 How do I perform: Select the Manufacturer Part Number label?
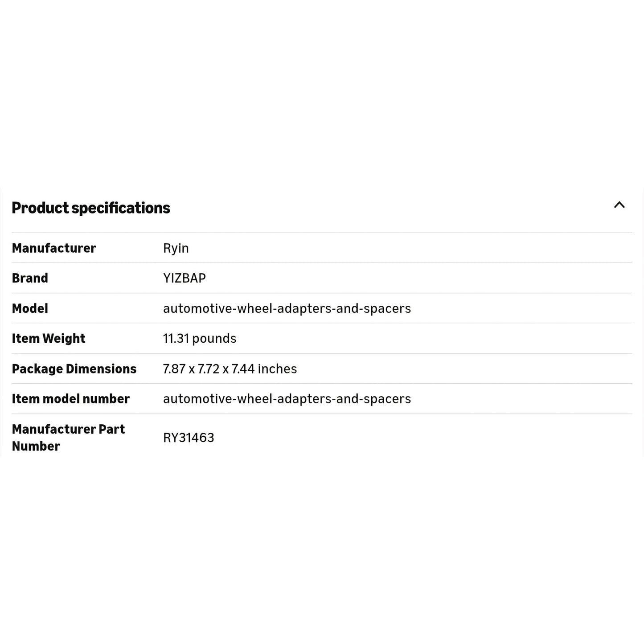[x=68, y=438]
